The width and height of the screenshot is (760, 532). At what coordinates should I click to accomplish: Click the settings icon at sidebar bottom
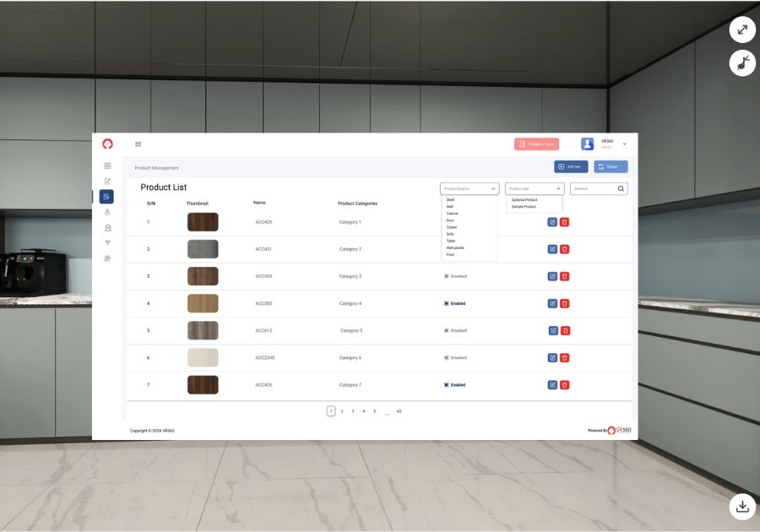107,258
